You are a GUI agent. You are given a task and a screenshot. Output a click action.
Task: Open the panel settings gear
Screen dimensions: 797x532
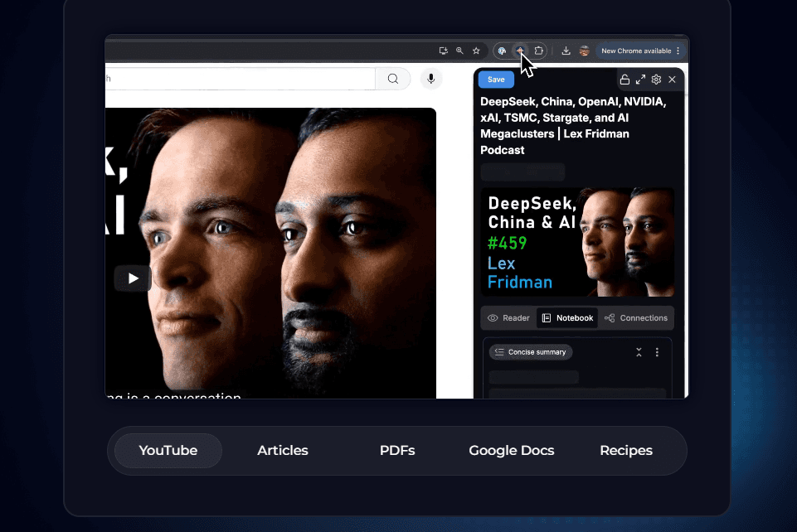(656, 80)
